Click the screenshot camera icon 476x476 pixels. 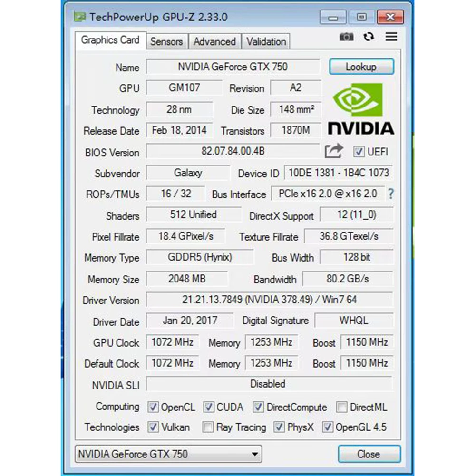[346, 37]
